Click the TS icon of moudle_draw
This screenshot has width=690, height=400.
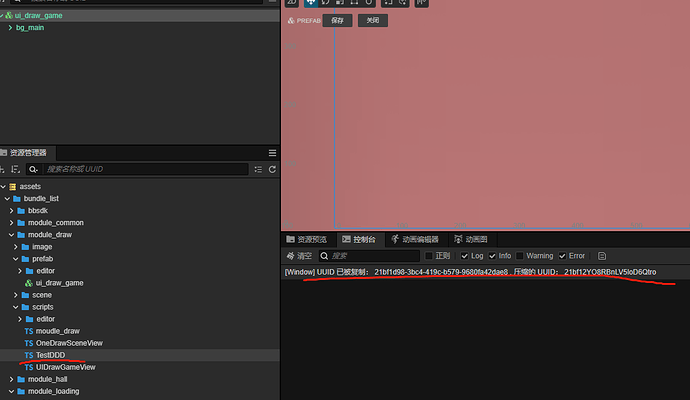pyautogui.click(x=29, y=331)
